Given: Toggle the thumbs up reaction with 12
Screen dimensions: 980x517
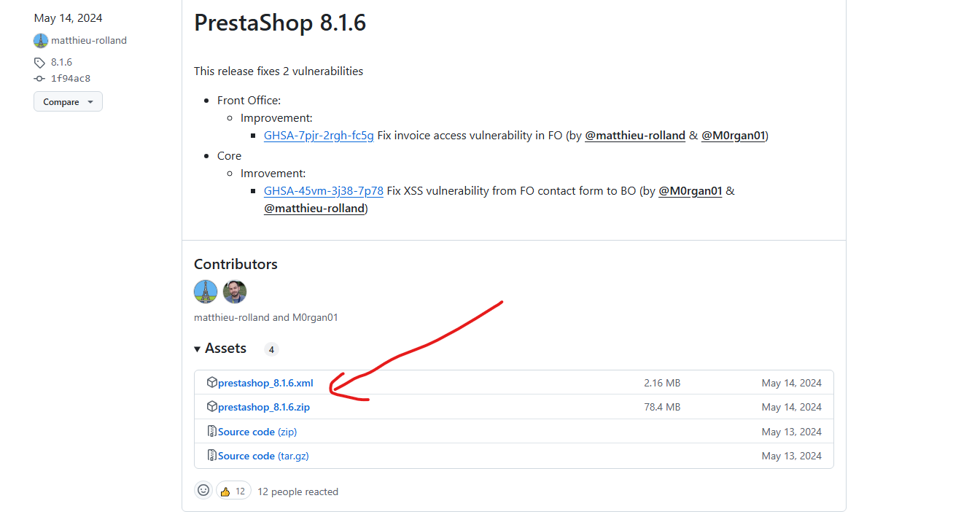Looking at the screenshot, I should pos(233,491).
